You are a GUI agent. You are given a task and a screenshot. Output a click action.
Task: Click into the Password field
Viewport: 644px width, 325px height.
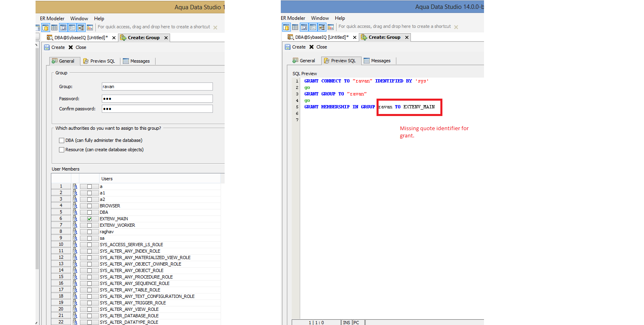pyautogui.click(x=157, y=99)
